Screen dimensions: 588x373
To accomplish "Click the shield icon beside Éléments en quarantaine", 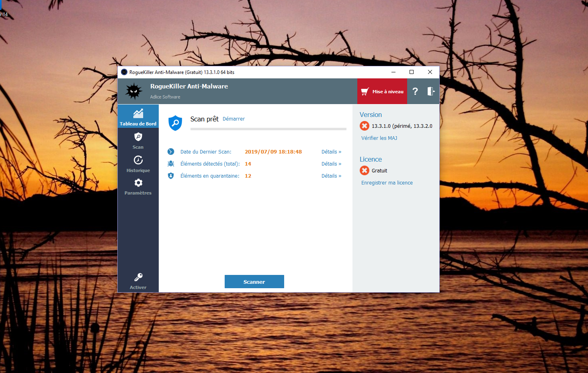I will click(x=171, y=176).
